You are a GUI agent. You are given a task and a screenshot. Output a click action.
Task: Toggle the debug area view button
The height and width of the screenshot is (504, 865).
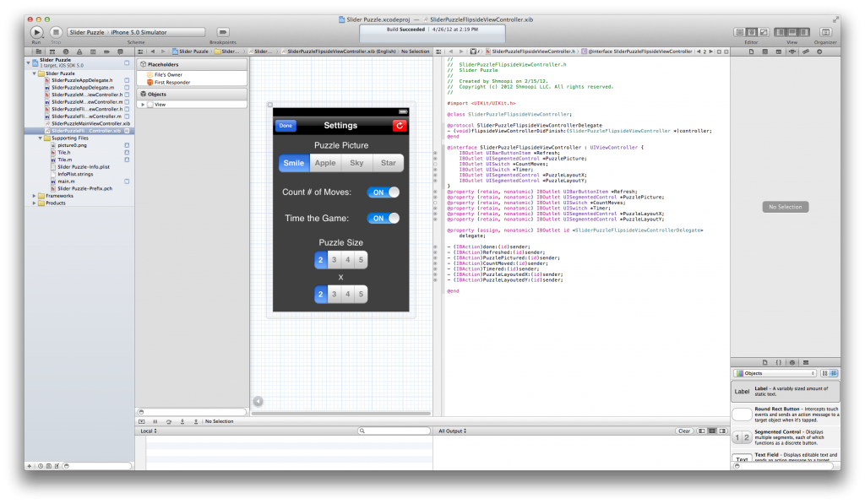[x=792, y=32]
